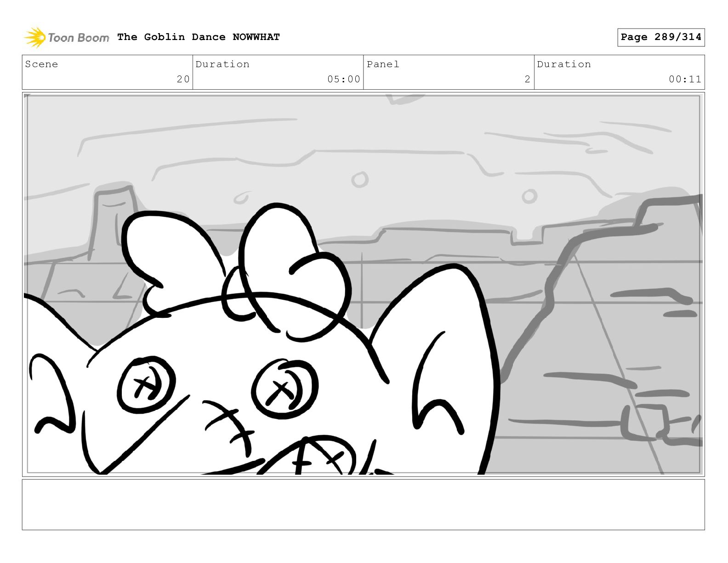Click the Toon Boom logo
The width and height of the screenshot is (728, 563).
point(67,37)
